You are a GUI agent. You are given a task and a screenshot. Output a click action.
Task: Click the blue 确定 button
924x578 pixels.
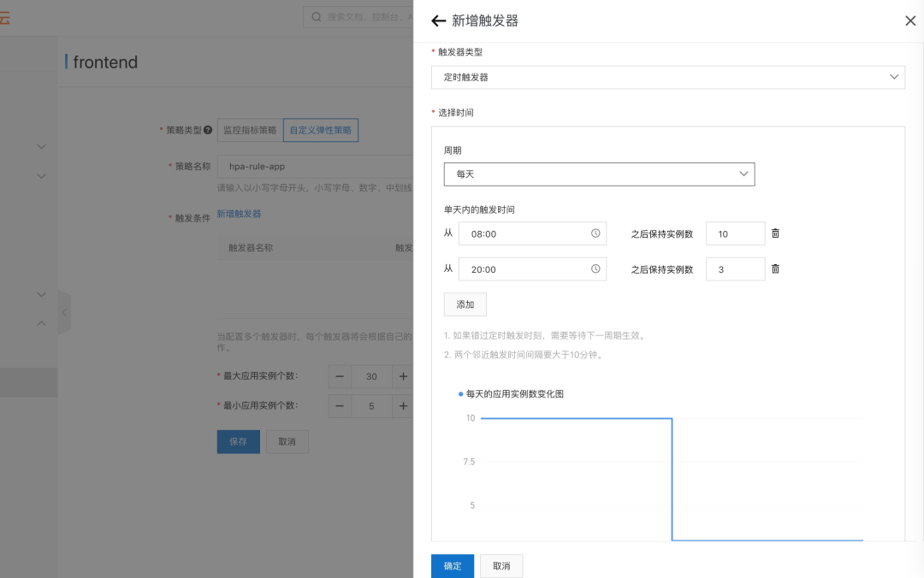[452, 566]
